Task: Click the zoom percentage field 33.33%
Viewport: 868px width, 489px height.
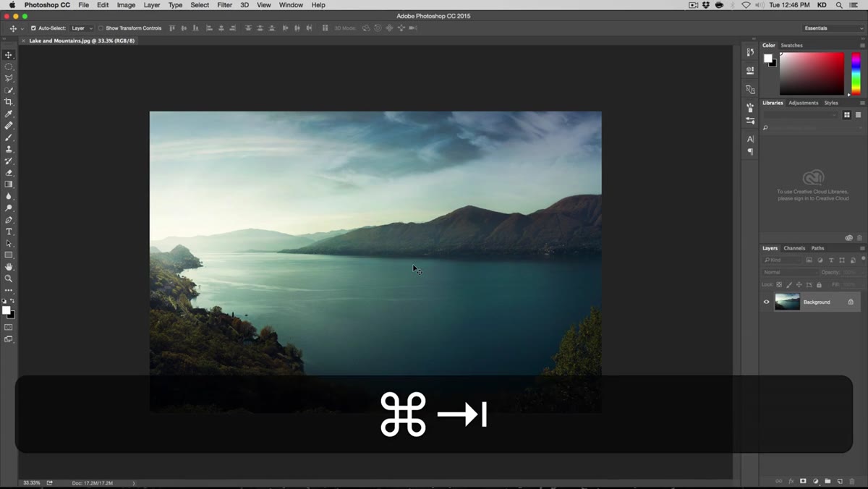Action: tap(31, 482)
